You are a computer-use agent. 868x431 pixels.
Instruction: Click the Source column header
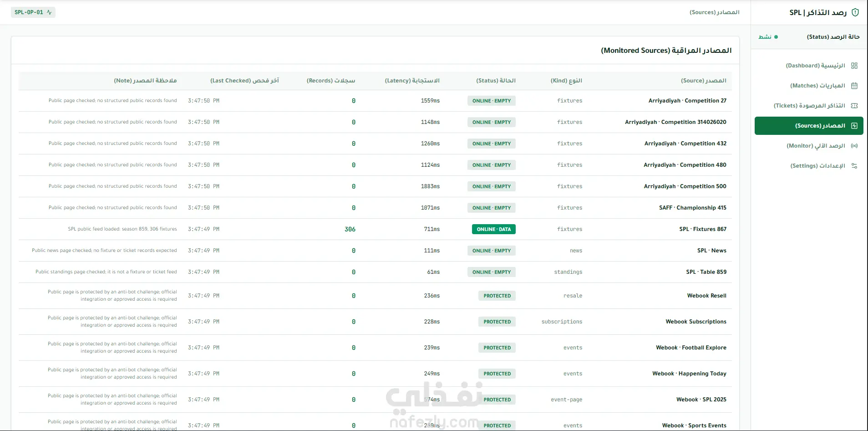pyautogui.click(x=704, y=81)
